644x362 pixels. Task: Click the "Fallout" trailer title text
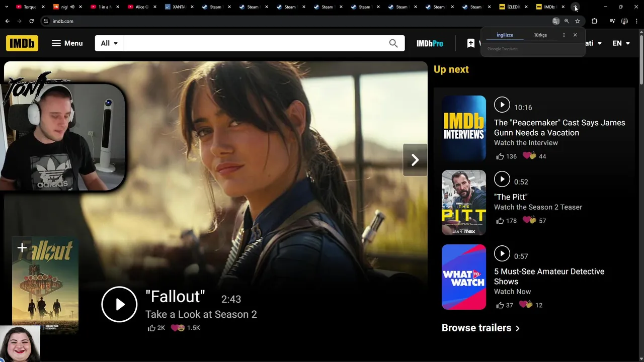175,297
